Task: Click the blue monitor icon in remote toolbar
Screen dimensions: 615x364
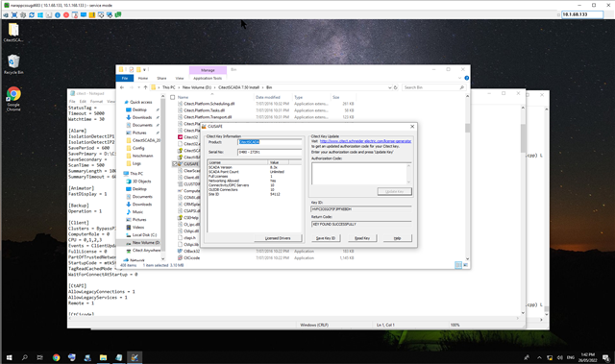Action: [84, 15]
